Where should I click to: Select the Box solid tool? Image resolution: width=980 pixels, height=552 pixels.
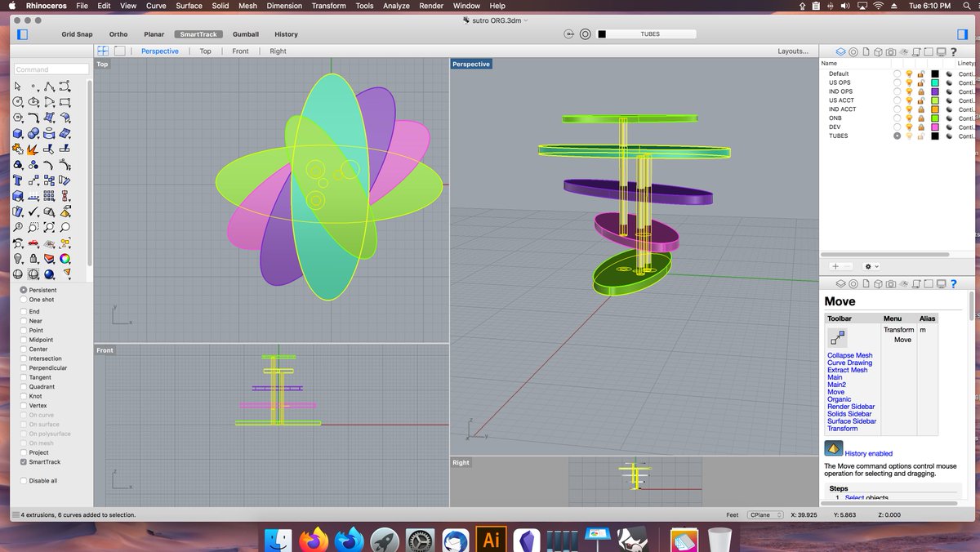pyautogui.click(x=18, y=132)
